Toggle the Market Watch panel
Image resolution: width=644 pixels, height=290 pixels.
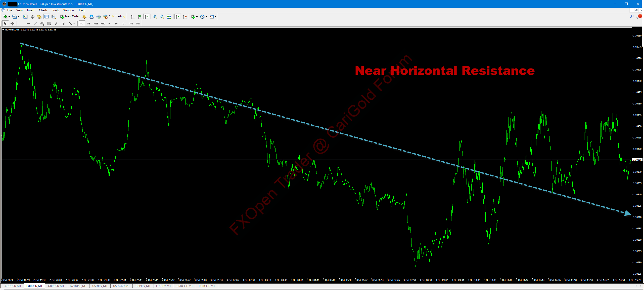pos(25,17)
